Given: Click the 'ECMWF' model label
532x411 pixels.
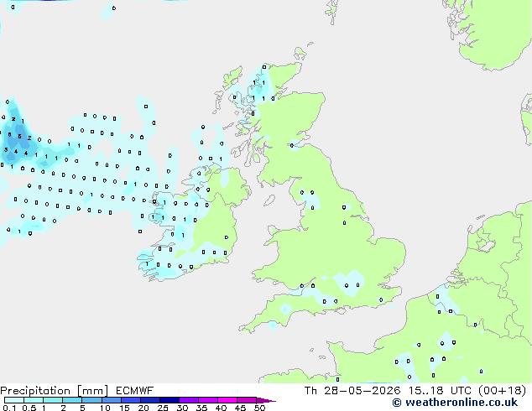Looking at the screenshot, I should (135, 391).
